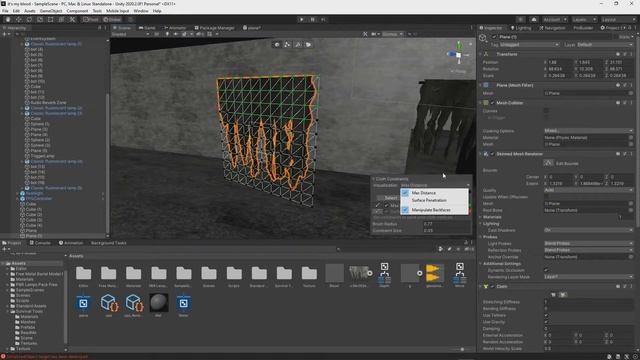Open the Editor folder in Assets

click(84, 276)
